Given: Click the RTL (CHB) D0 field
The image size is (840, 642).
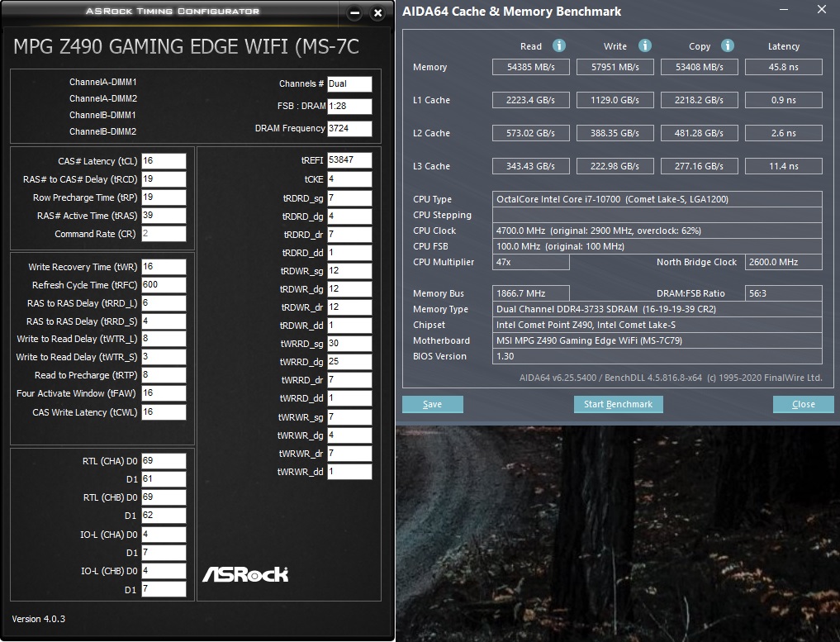Looking at the screenshot, I should [x=164, y=497].
